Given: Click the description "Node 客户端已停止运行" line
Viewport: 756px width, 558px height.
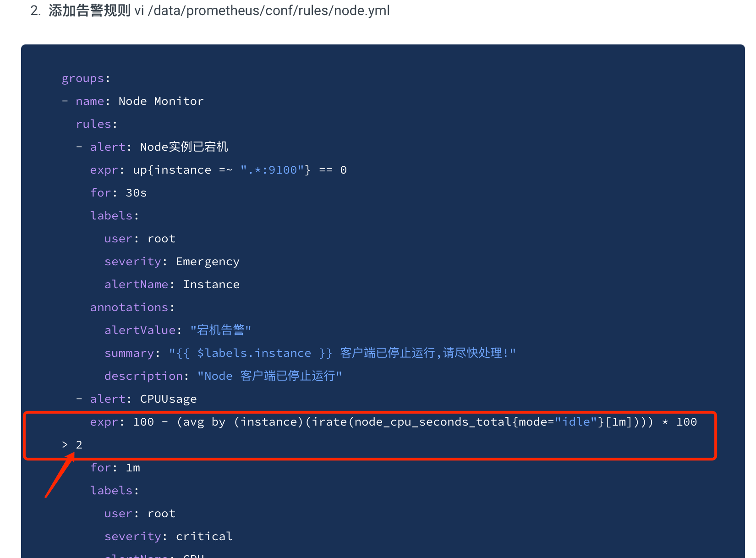Looking at the screenshot, I should [x=223, y=376].
